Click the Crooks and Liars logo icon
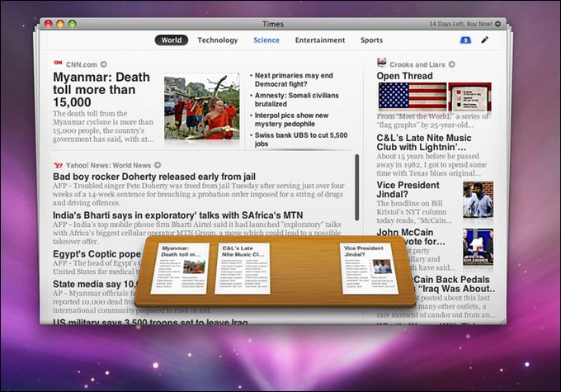 click(382, 62)
